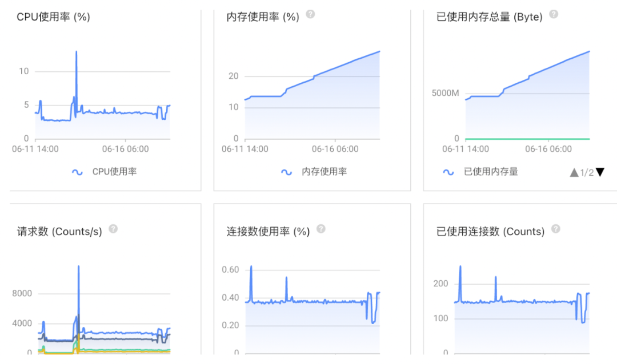Click the CPU使用率 (%) chart title

[x=54, y=17]
